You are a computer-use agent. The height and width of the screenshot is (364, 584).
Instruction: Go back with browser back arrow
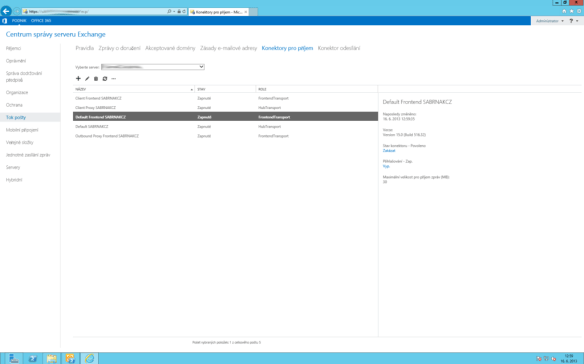6,11
